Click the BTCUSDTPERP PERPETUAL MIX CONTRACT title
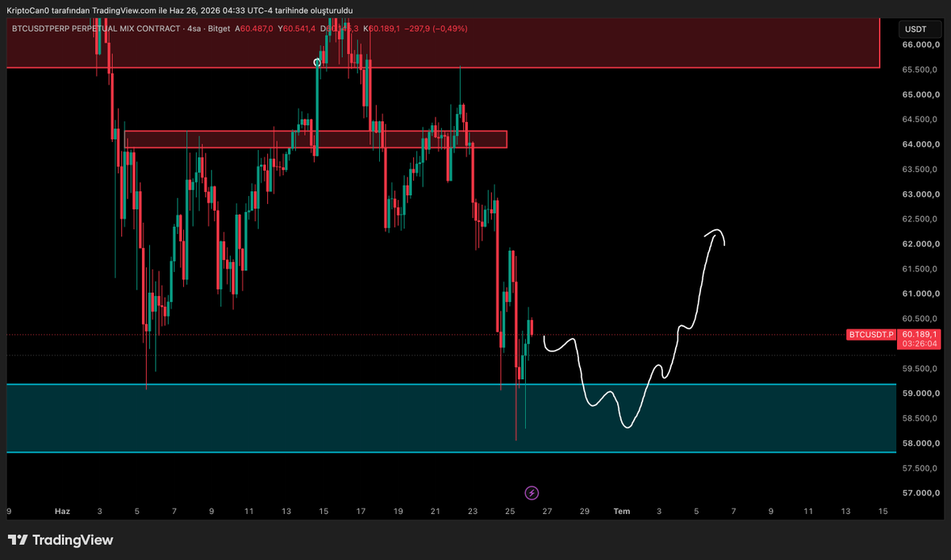The image size is (951, 560). click(96, 29)
